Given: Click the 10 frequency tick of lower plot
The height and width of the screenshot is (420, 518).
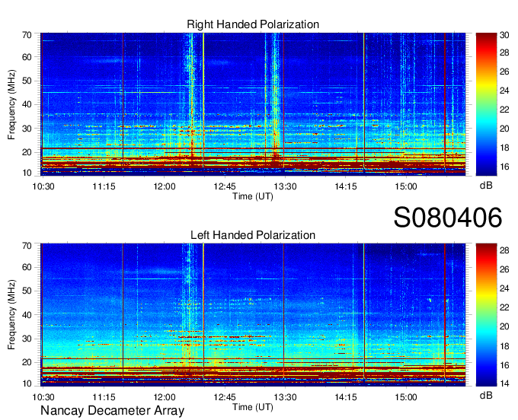Looking at the screenshot, I should point(27,383).
